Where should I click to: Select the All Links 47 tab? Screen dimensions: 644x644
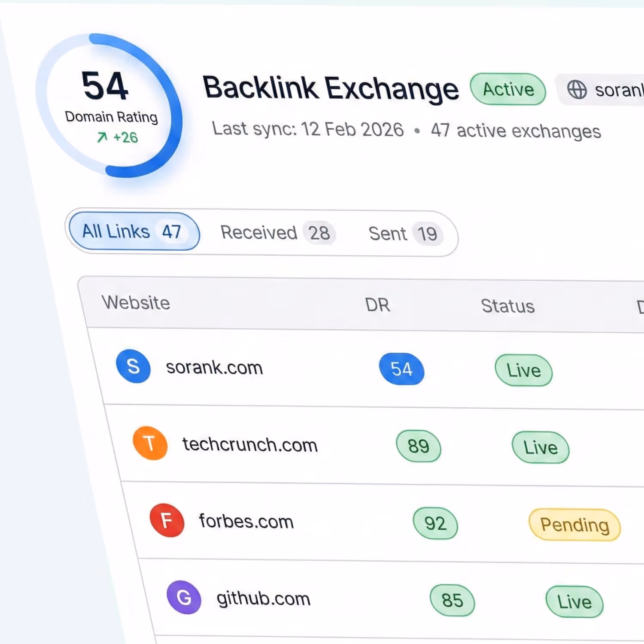[132, 231]
